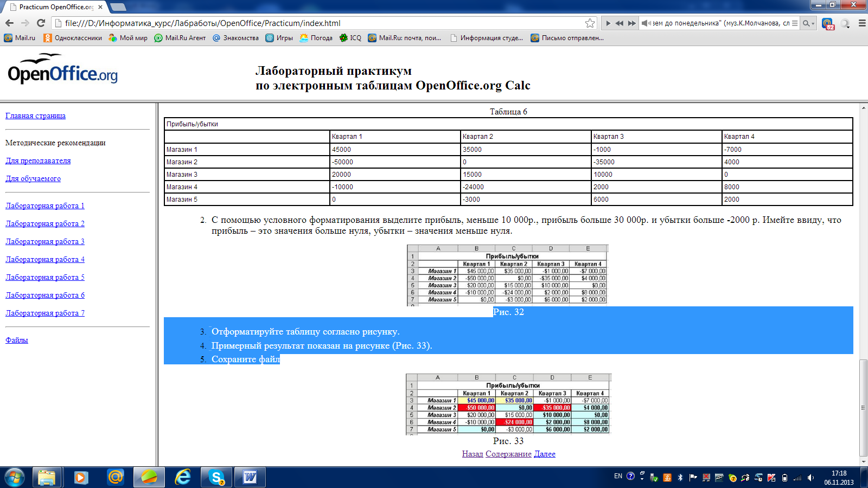
Task: Open Mail.Ru: почта, пои... bookmark
Action: coord(405,38)
